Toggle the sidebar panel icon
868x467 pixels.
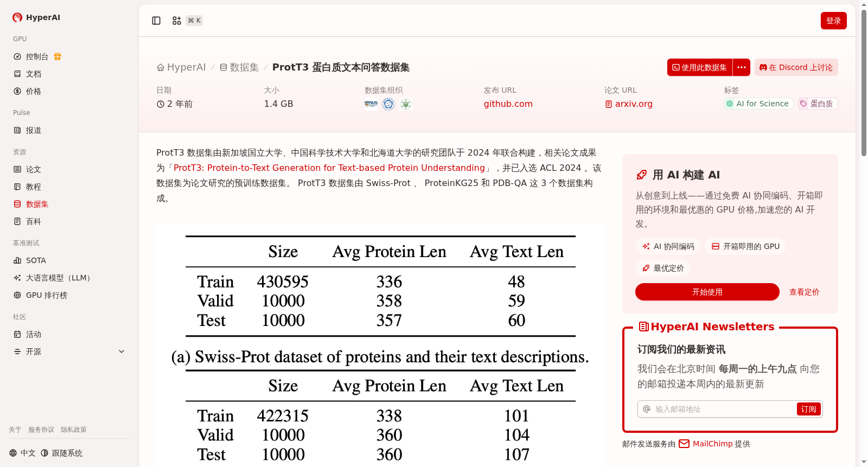[156, 21]
